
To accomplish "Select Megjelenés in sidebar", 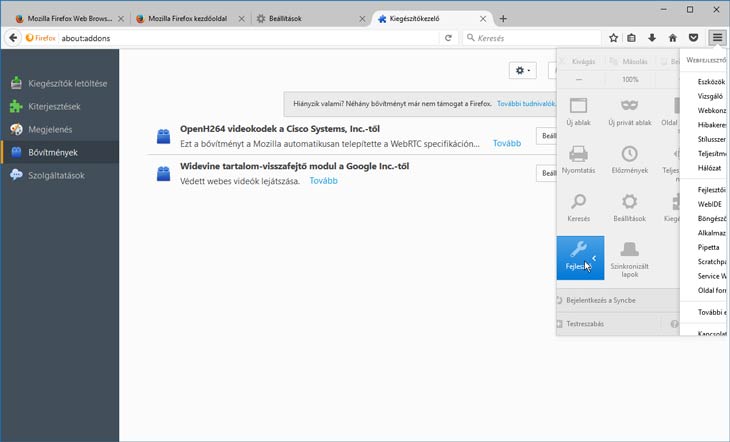I will coord(60,129).
